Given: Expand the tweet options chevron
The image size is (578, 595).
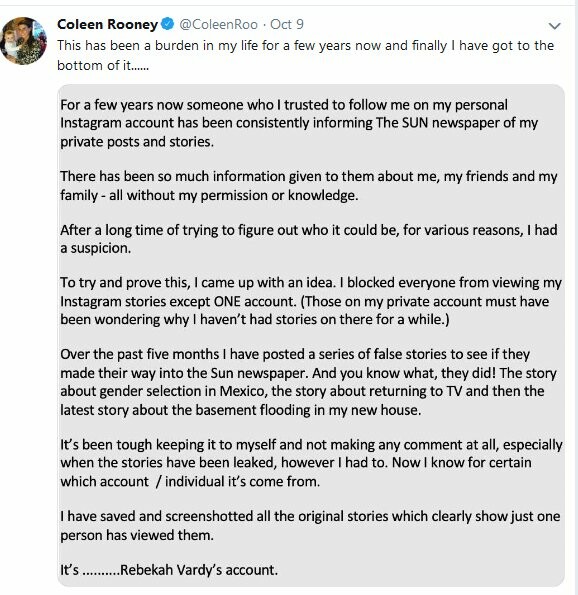Looking at the screenshot, I should tap(554, 26).
